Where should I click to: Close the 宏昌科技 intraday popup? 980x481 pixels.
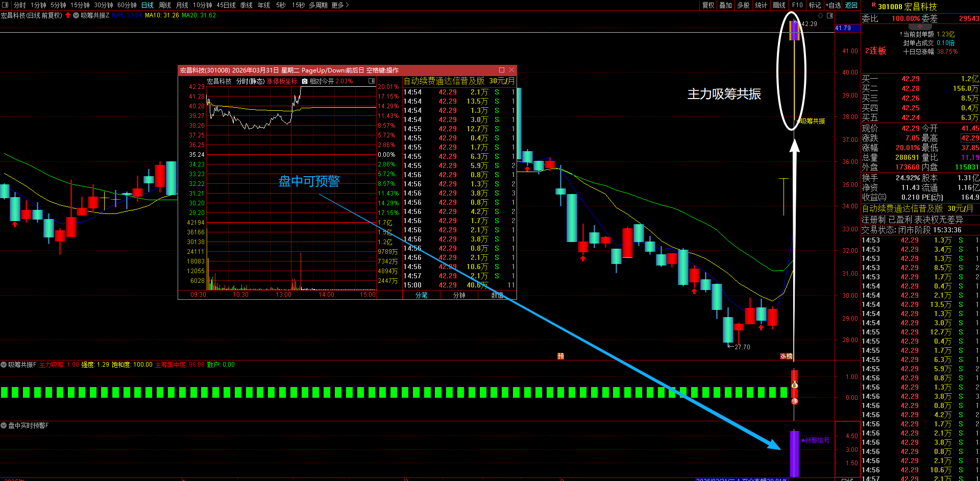(x=511, y=70)
